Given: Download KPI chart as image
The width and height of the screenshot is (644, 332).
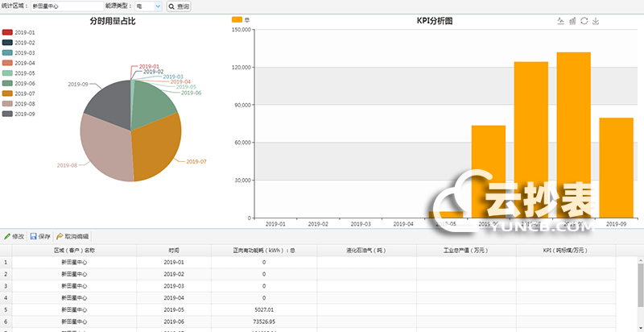Looking at the screenshot, I should (596, 21).
